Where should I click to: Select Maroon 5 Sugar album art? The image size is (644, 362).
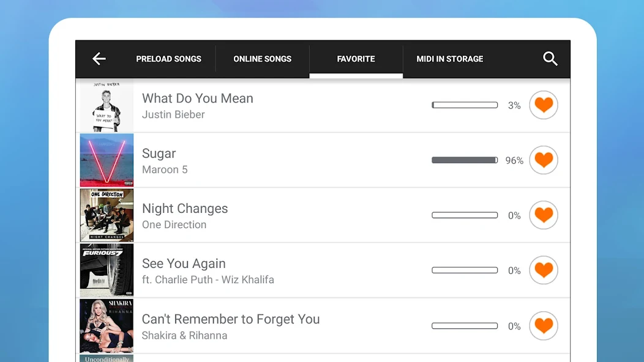[107, 160]
